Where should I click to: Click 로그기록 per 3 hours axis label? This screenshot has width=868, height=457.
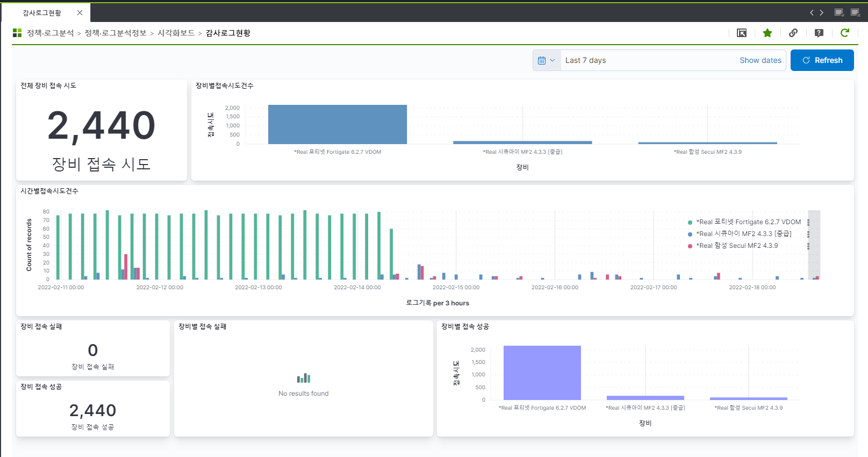pyautogui.click(x=437, y=303)
